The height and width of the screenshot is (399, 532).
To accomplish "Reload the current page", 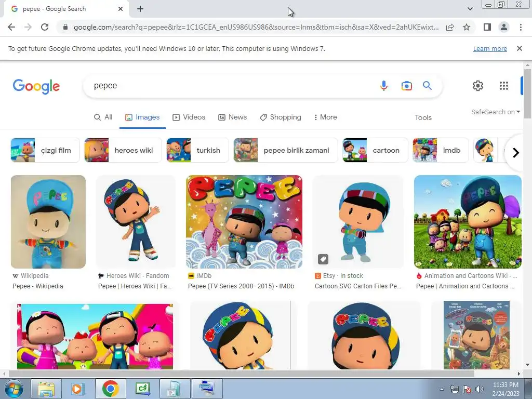I will click(x=45, y=27).
